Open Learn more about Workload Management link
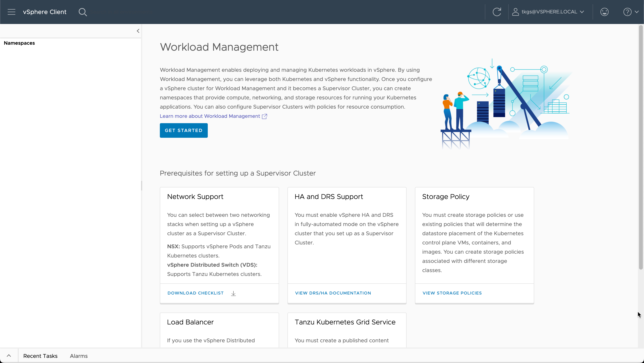 (x=210, y=116)
